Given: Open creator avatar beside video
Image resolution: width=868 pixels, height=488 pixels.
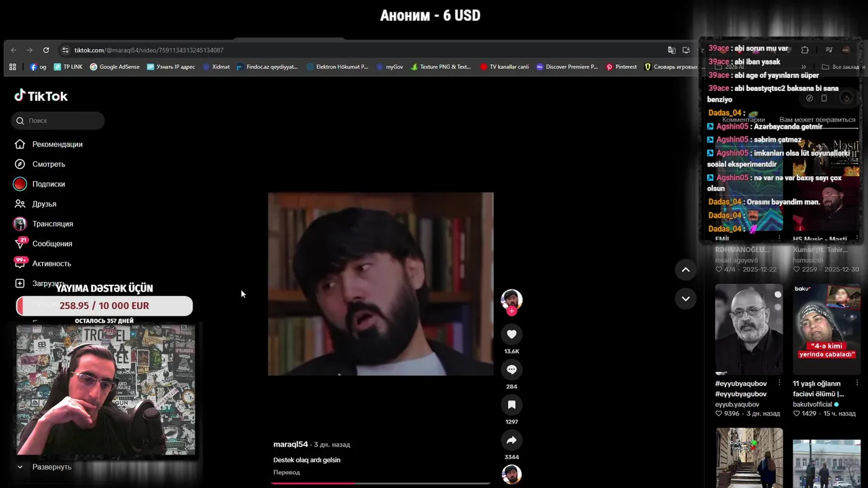Looking at the screenshot, I should pyautogui.click(x=511, y=300).
